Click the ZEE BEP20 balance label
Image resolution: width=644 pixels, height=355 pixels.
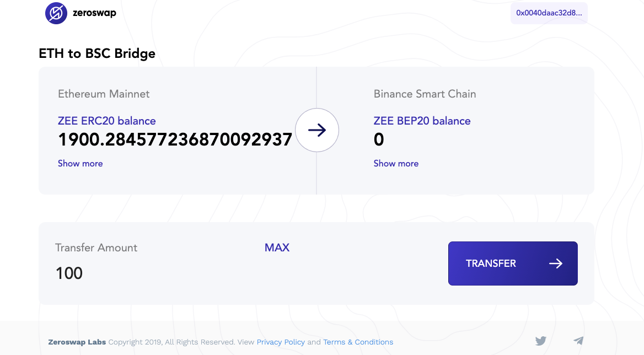(x=422, y=121)
